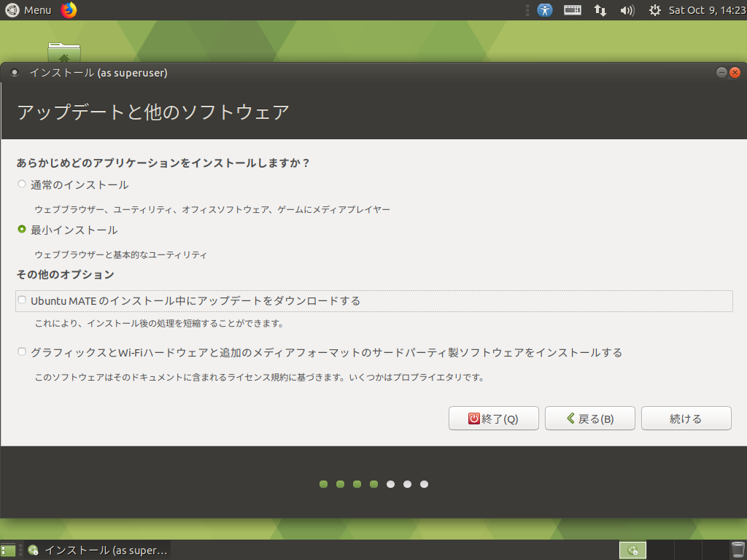Click the ウェブブラウザーと基本的なユーティリティ description
The width and height of the screenshot is (747, 560).
(120, 254)
